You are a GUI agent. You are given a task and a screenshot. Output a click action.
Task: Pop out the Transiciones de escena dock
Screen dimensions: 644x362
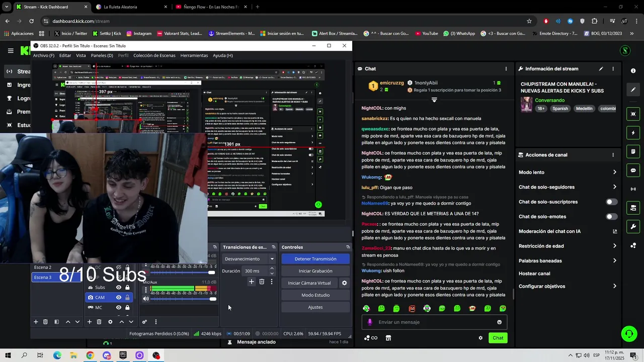point(274,247)
